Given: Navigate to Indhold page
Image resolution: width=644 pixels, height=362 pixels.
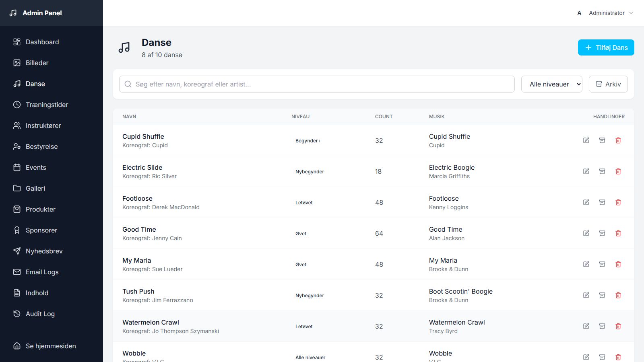Looking at the screenshot, I should click(52, 293).
